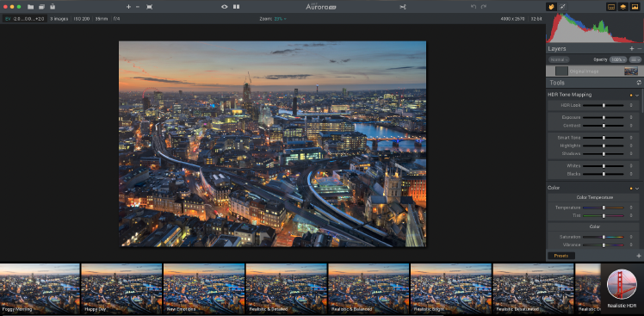This screenshot has height=316, width=644.
Task: Select the Original Image layer
Action: 595,71
